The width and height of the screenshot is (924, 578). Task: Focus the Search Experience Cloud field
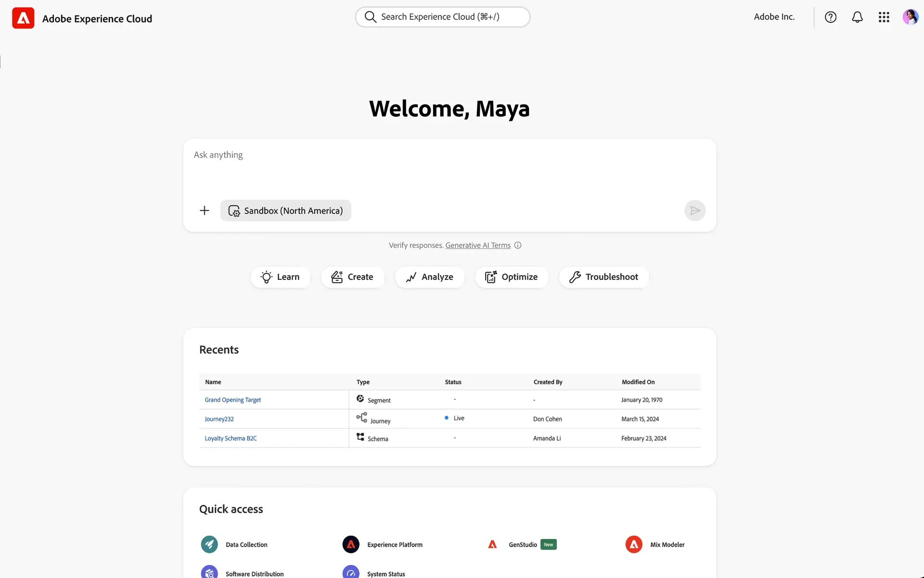click(443, 17)
